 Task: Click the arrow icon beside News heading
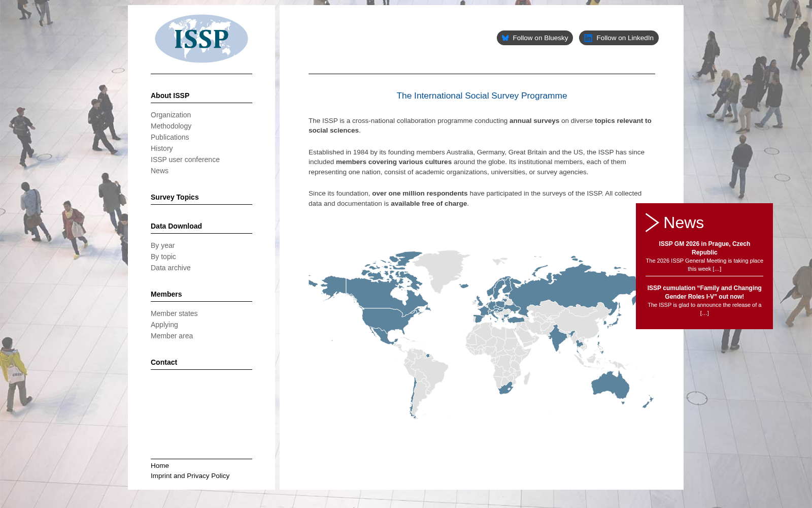(652, 223)
